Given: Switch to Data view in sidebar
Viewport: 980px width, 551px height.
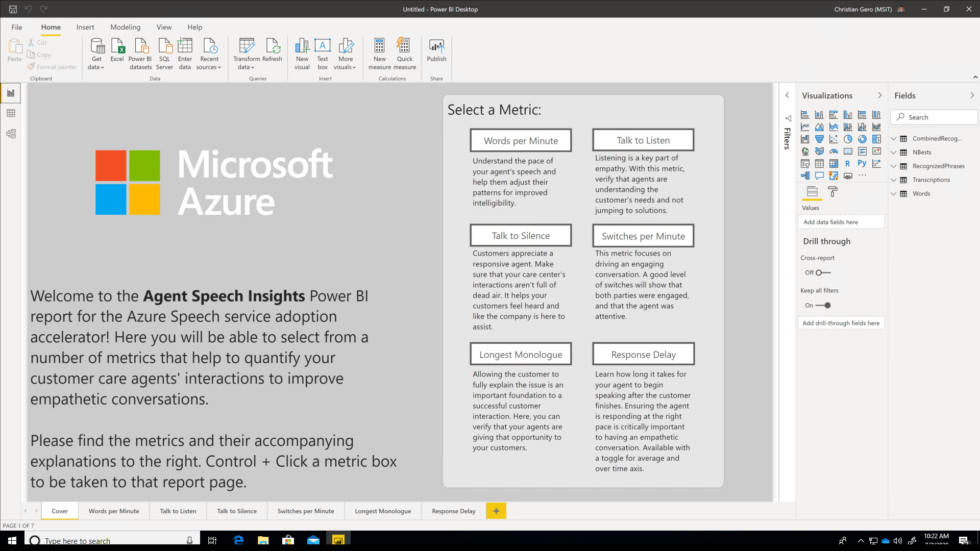Looking at the screenshot, I should [x=11, y=113].
